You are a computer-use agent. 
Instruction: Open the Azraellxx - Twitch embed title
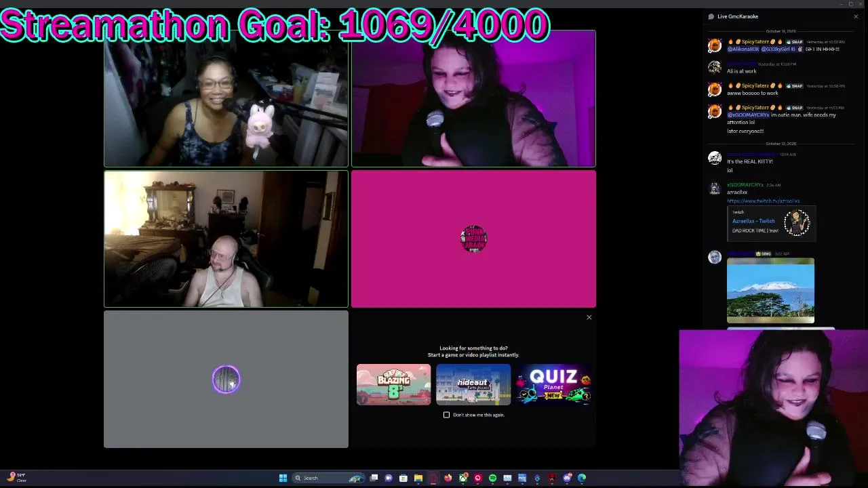point(753,221)
